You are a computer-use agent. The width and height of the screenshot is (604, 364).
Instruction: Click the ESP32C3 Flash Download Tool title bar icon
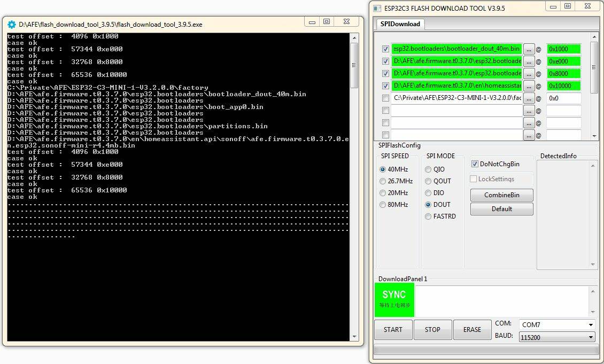[x=377, y=8]
